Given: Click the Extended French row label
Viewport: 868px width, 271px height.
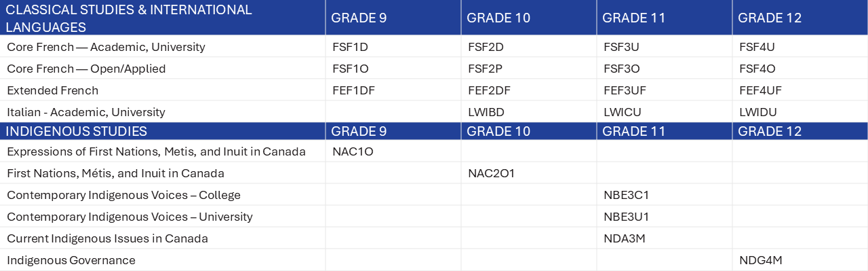Looking at the screenshot, I should click(x=52, y=90).
